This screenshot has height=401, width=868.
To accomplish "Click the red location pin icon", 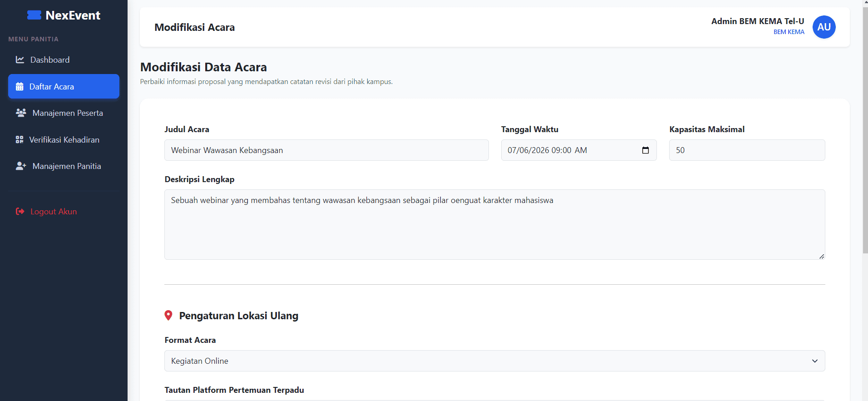I will 168,316.
